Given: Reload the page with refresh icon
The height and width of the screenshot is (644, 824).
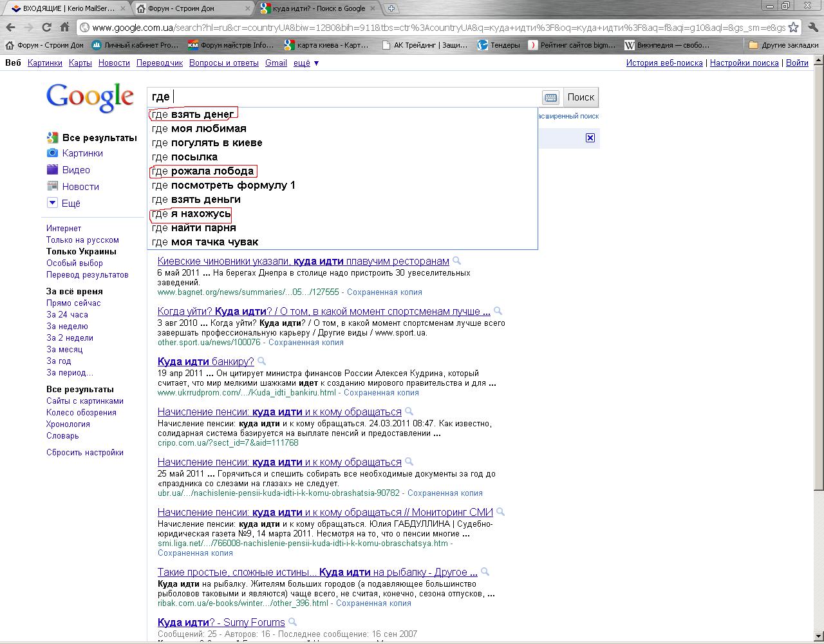Looking at the screenshot, I should point(46,28).
